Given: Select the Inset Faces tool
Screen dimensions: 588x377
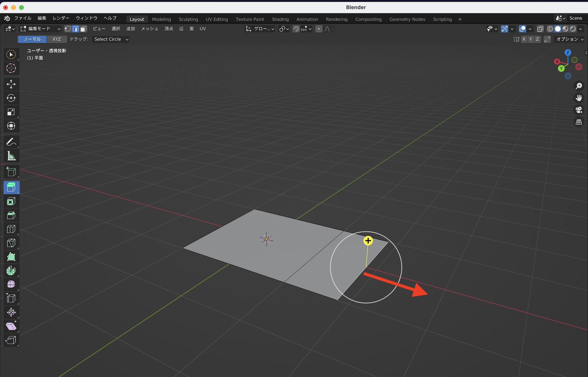Looking at the screenshot, I should [11, 201].
